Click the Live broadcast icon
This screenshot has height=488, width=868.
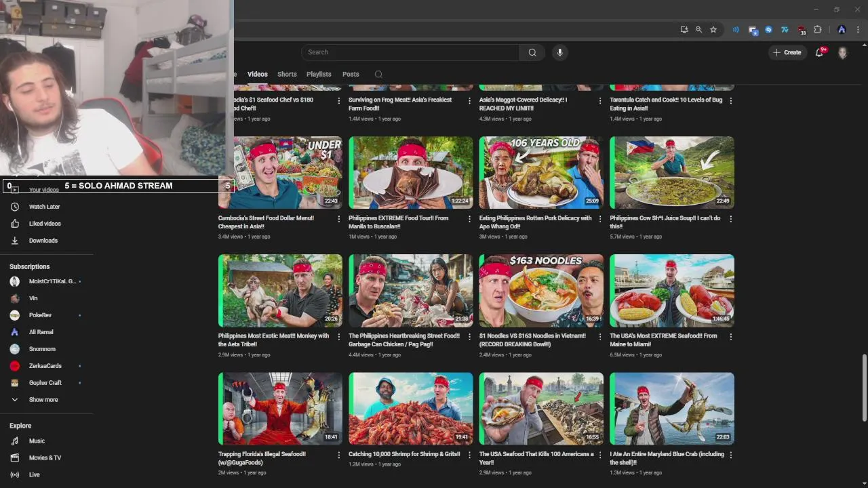tap(15, 475)
